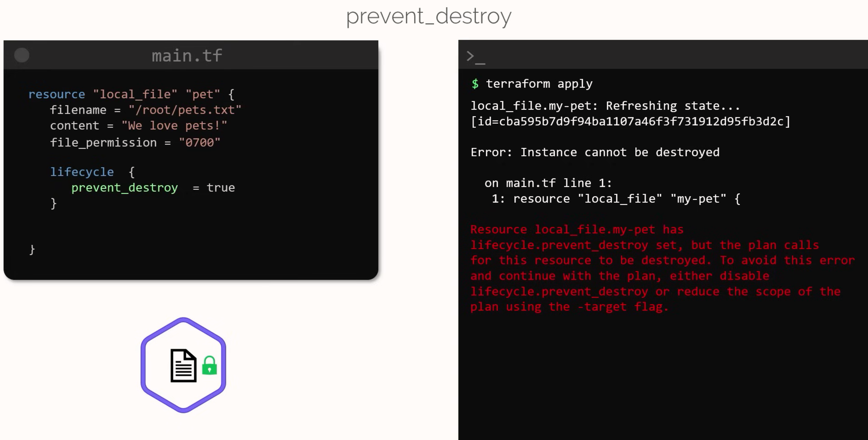
Task: Click the 'terraform apply' command text
Action: [x=539, y=83]
